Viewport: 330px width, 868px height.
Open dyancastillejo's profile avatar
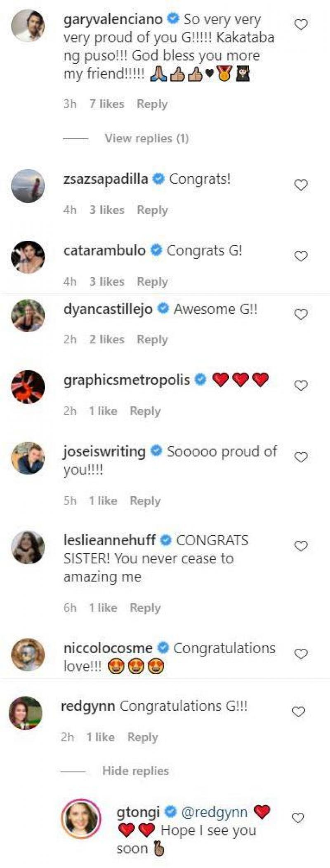pyautogui.click(x=28, y=315)
